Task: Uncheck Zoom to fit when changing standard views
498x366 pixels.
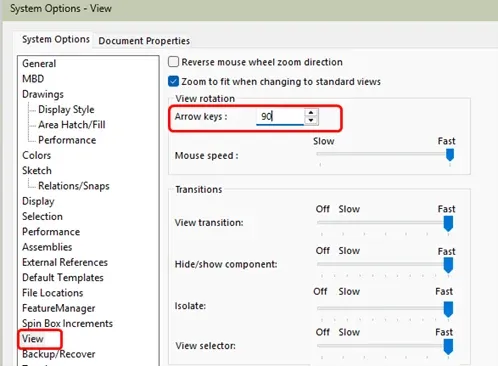Action: tap(173, 81)
